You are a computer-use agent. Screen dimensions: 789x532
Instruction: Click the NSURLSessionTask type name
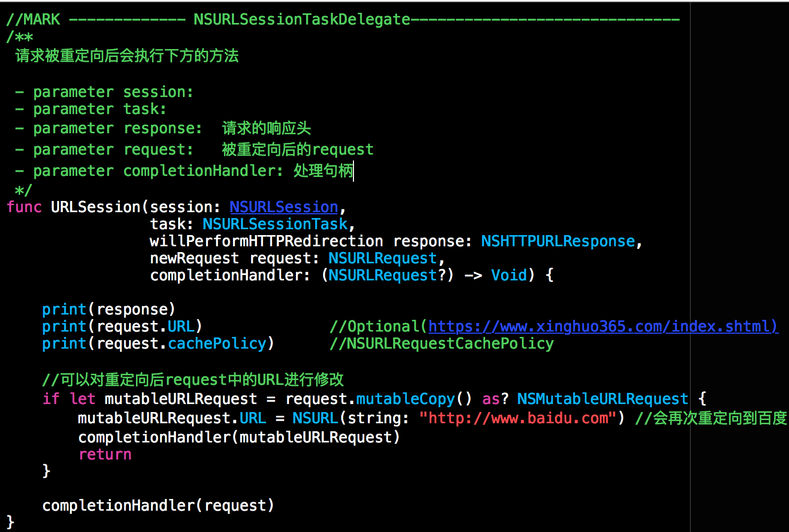click(x=275, y=224)
